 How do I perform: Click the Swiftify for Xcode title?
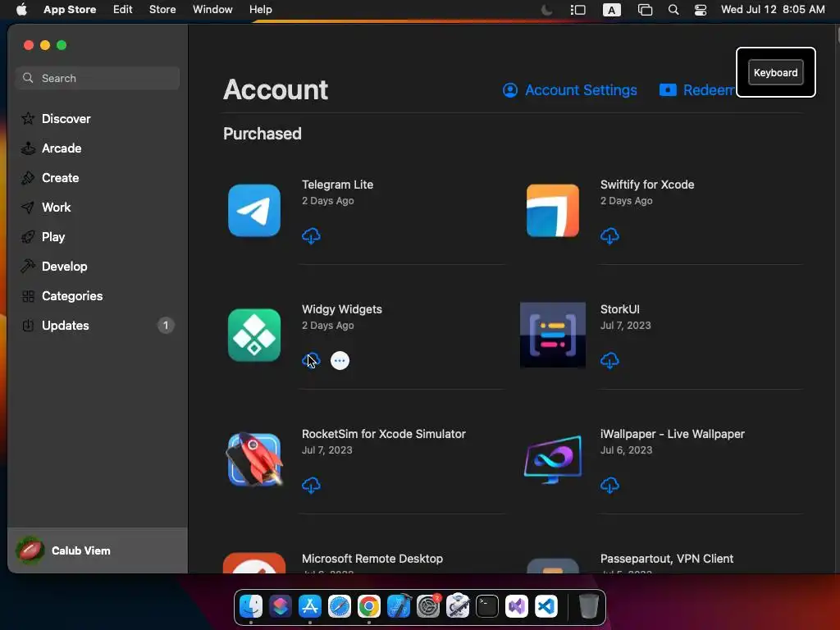pos(647,185)
